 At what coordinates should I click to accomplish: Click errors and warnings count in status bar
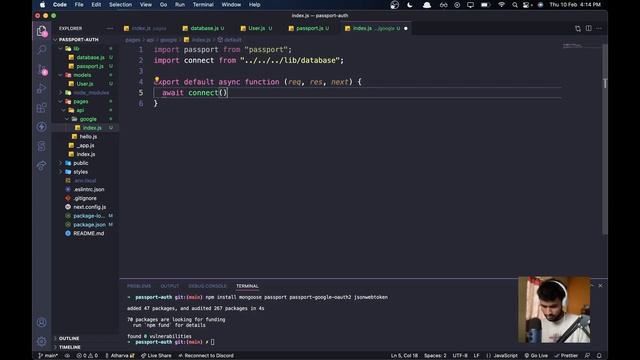coord(87,356)
